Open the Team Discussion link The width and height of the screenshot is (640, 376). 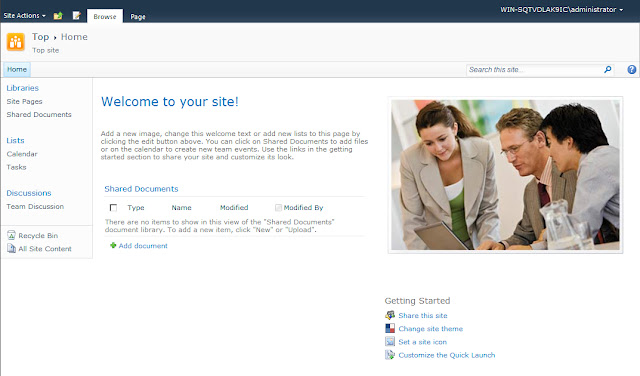[35, 206]
